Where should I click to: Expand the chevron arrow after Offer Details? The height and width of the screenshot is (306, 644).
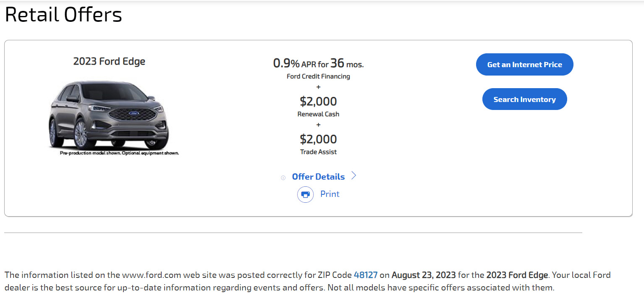coord(353,176)
